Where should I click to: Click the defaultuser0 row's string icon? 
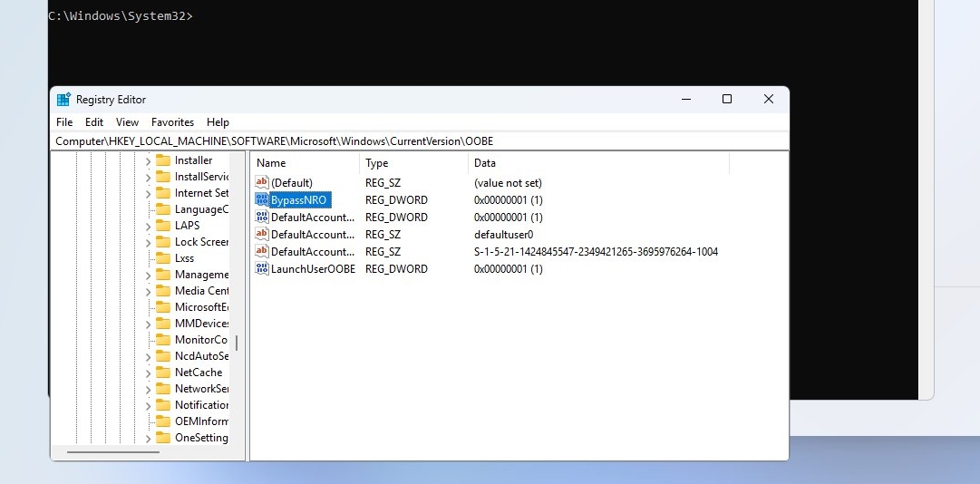click(x=262, y=235)
